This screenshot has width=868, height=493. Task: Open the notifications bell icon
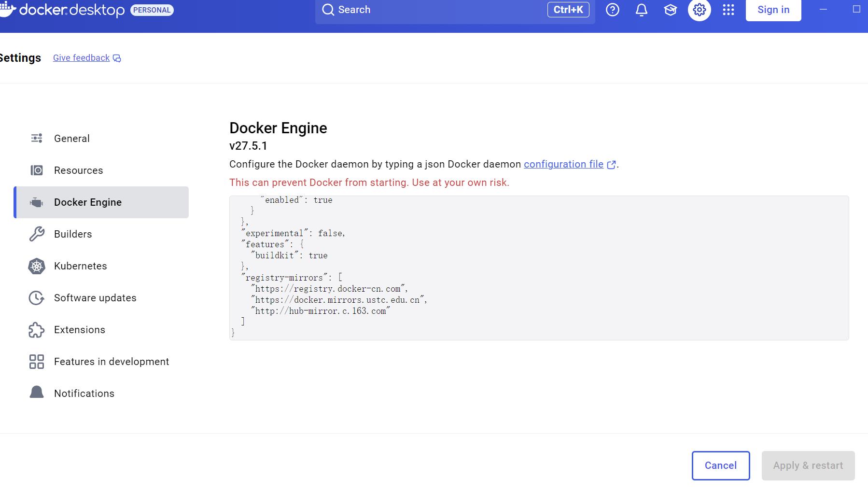point(641,10)
